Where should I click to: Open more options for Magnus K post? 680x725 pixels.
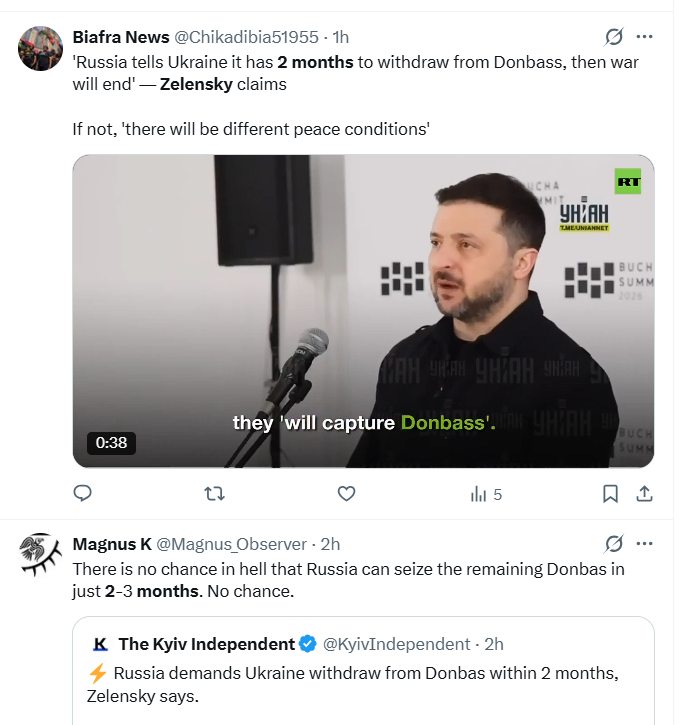645,544
